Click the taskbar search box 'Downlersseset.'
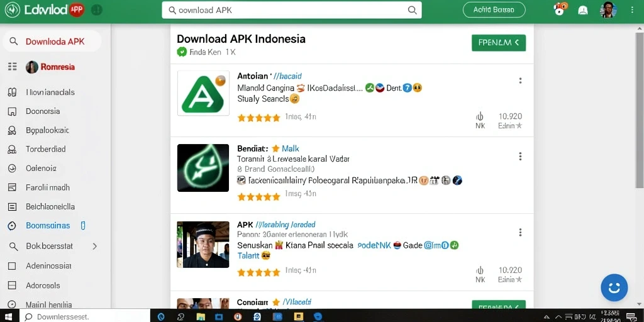The height and width of the screenshot is (322, 644). pos(84,317)
